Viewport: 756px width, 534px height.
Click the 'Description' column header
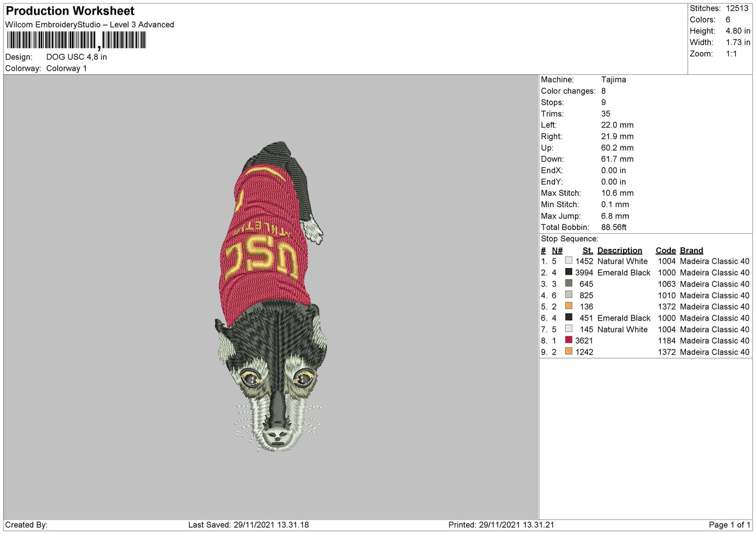(x=619, y=251)
